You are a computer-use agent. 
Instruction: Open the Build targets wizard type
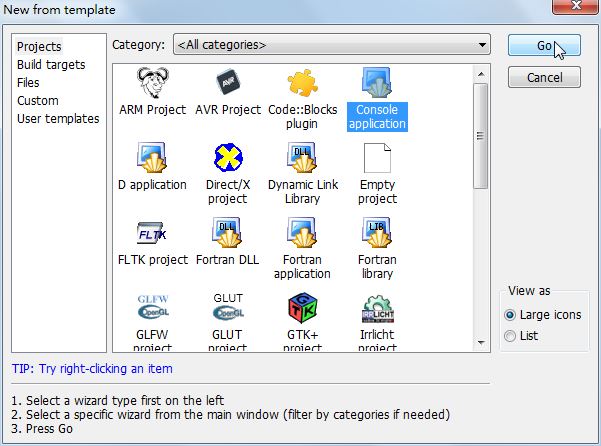tap(51, 65)
